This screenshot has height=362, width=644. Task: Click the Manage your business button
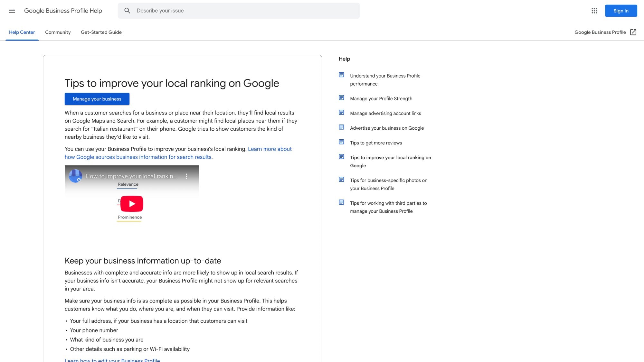point(97,99)
